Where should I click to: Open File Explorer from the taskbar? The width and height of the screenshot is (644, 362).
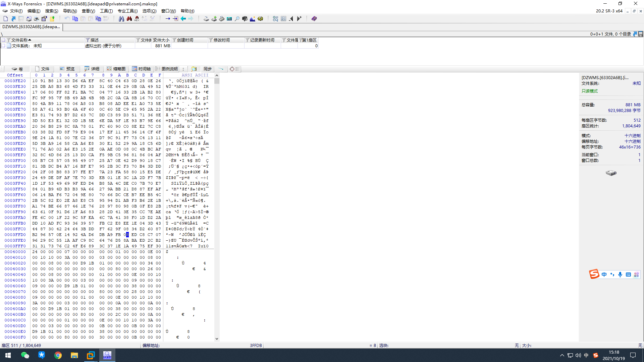pyautogui.click(x=74, y=355)
